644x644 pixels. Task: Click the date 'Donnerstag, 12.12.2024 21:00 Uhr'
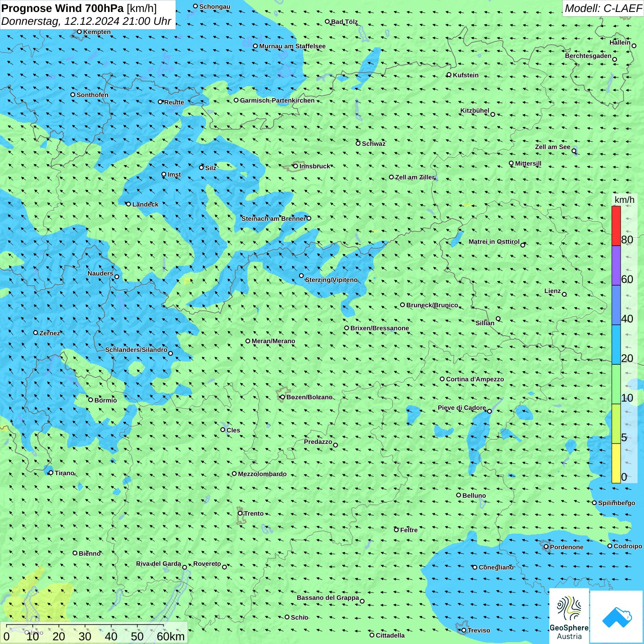point(86,21)
